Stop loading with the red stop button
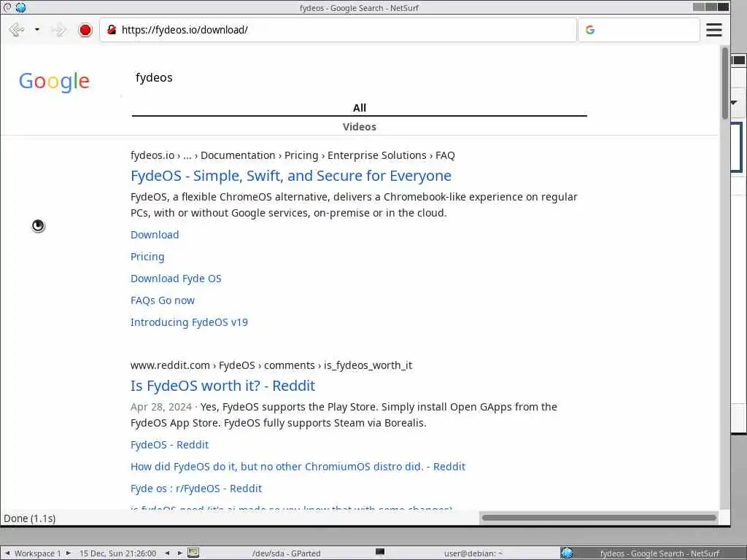747x560 pixels. coord(85,30)
